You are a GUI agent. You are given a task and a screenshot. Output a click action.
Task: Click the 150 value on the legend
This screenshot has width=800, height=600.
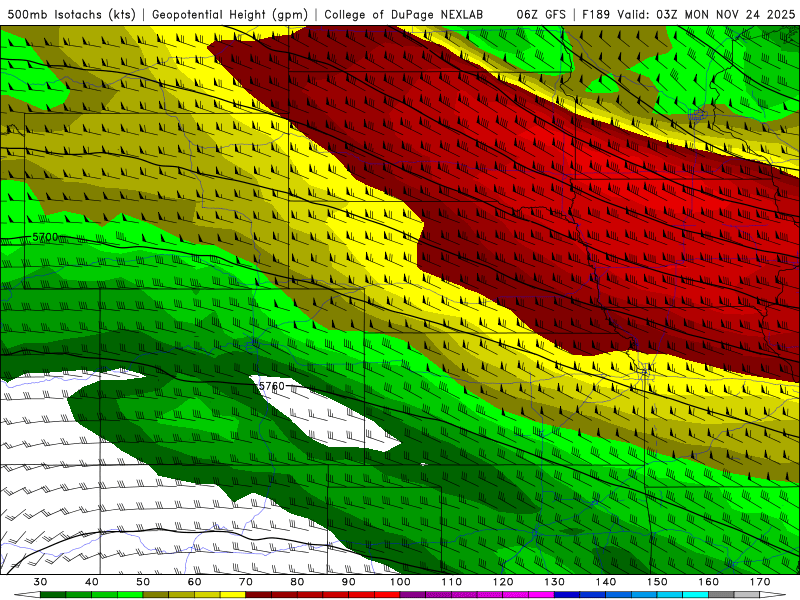[x=657, y=582]
